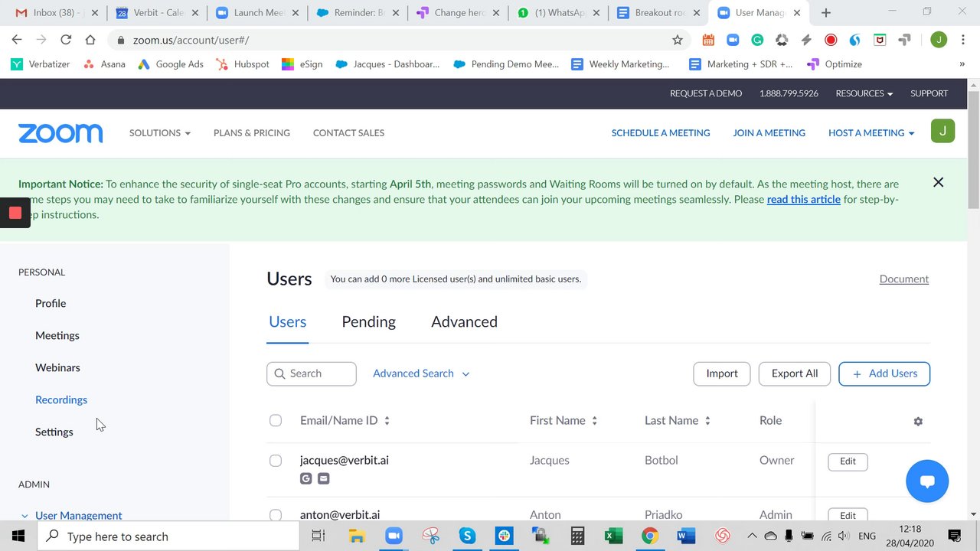This screenshot has width=980, height=551.
Task: Open the lightning bolt extension icon
Action: [806, 40]
